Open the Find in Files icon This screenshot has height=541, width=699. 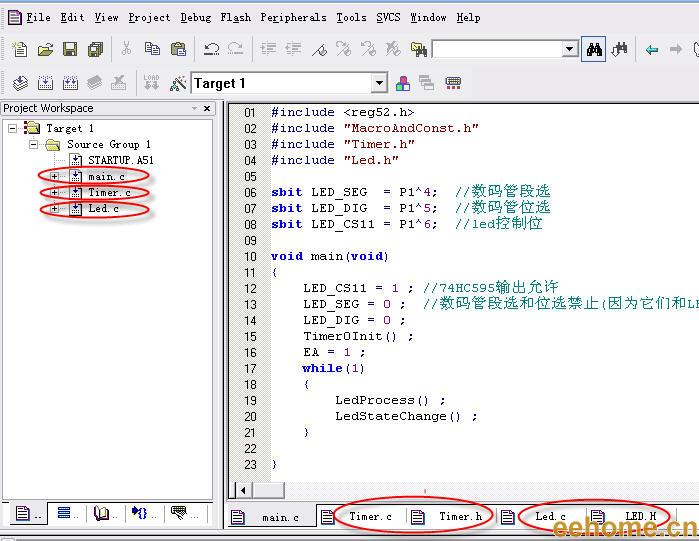click(419, 49)
